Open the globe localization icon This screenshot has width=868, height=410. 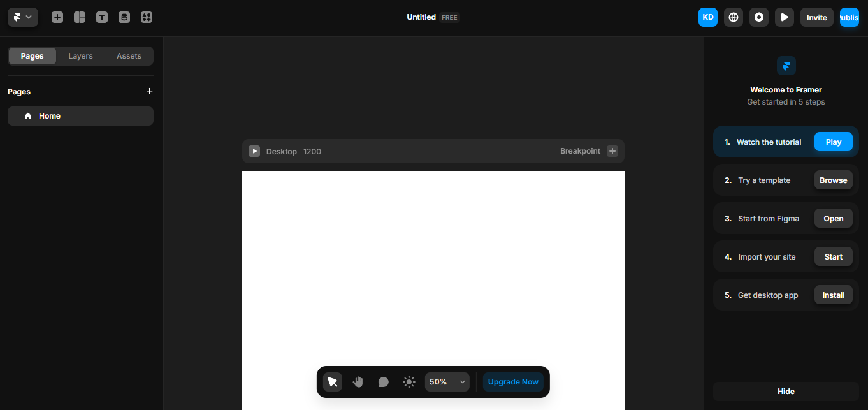(x=734, y=17)
